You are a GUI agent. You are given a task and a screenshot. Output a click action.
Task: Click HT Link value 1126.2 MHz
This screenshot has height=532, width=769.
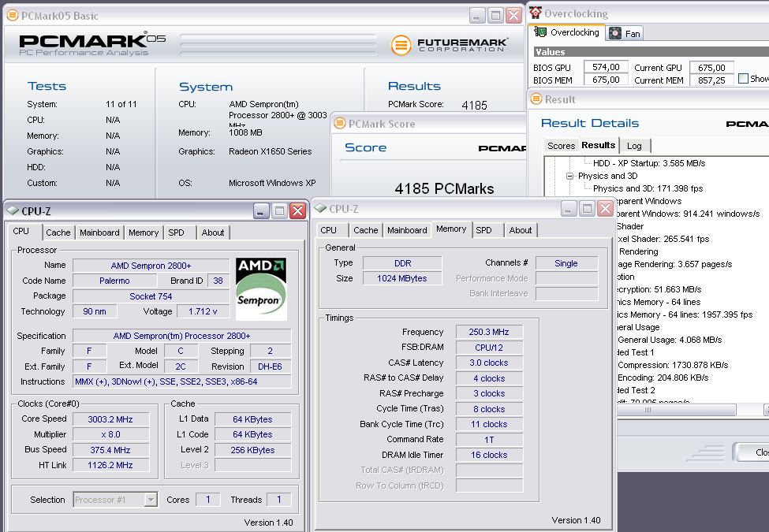[x=111, y=465]
